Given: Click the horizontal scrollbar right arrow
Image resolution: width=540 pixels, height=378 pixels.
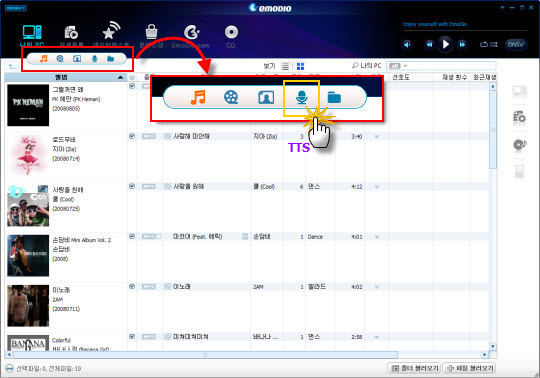Looking at the screenshot, I should click(485, 355).
